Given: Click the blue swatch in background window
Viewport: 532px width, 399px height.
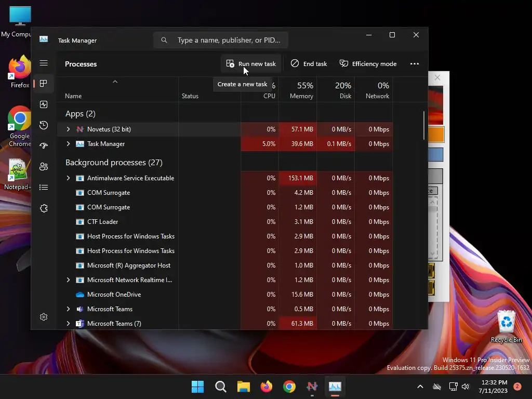Looking at the screenshot, I should point(436,155).
